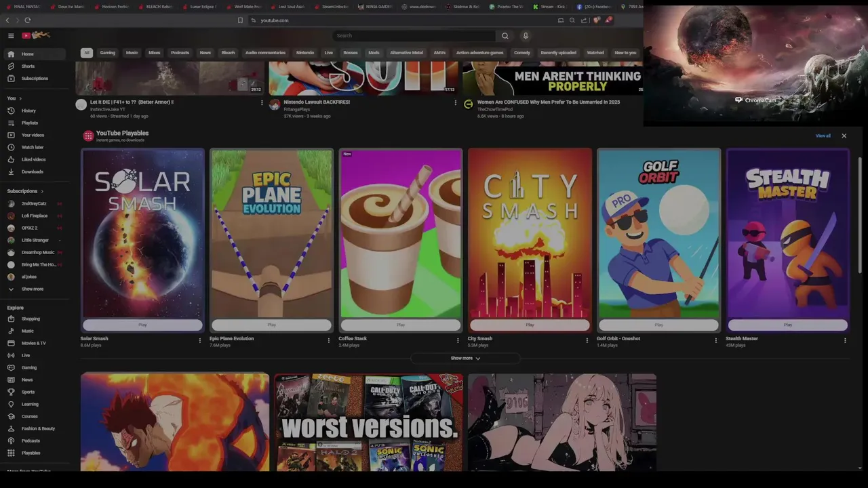Focus the YouTube search field
This screenshot has height=488, width=868.
click(x=414, y=35)
